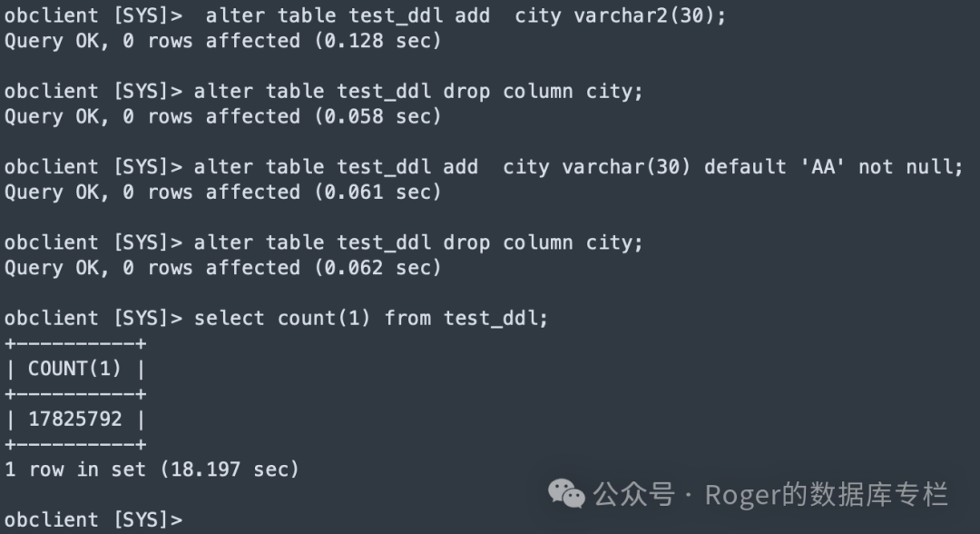Click the WeChat logo icon in watermark
The image size is (980, 534).
[566, 495]
